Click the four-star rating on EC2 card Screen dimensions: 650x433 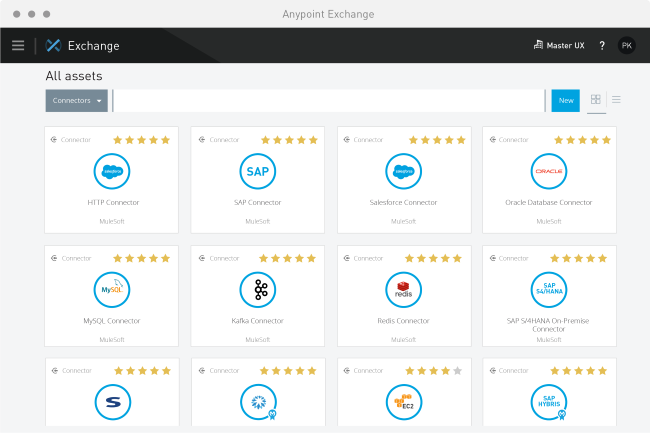click(x=434, y=371)
